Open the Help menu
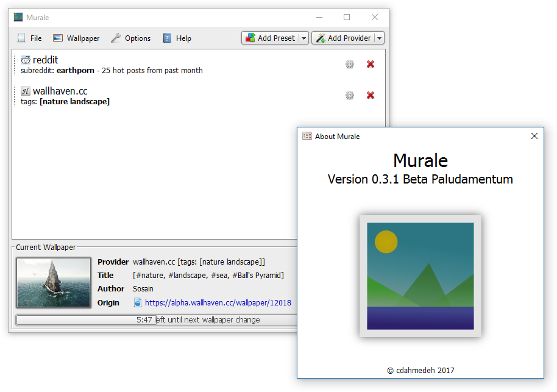 click(x=177, y=38)
